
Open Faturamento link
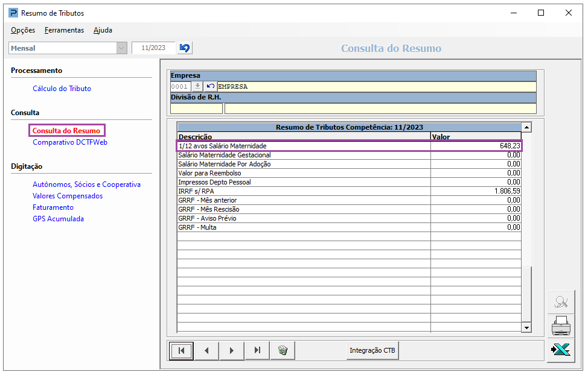coord(53,207)
